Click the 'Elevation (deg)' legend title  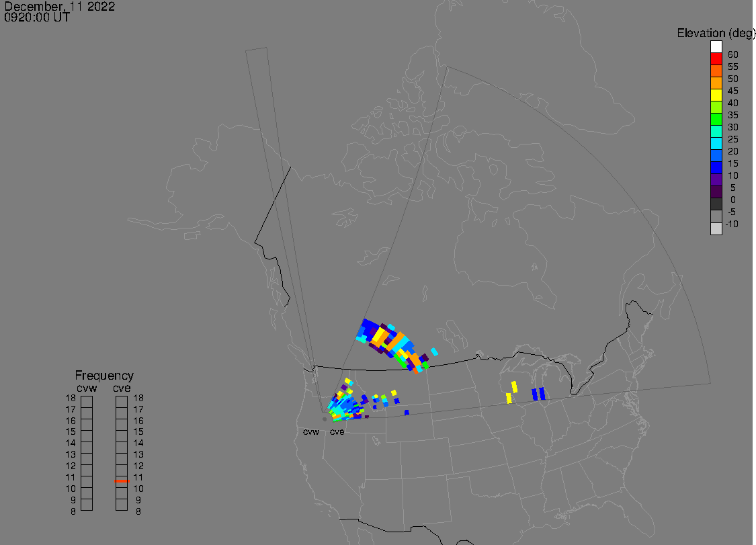pyautogui.click(x=716, y=33)
